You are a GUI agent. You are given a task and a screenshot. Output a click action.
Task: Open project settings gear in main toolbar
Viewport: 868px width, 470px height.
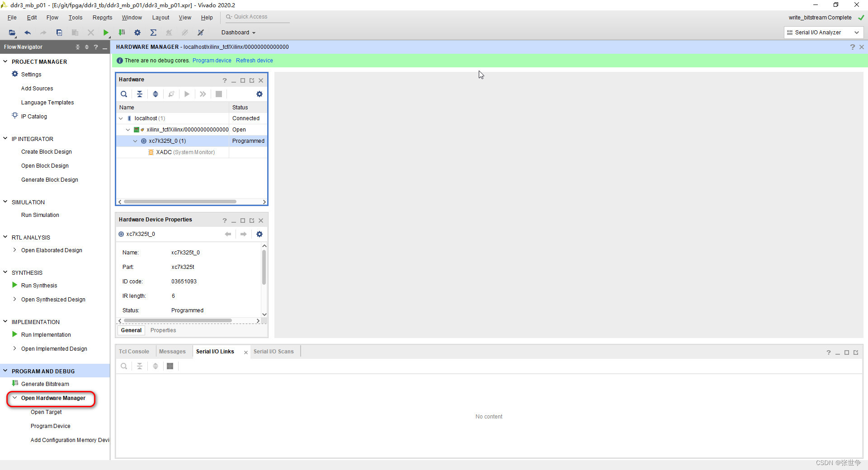point(137,33)
